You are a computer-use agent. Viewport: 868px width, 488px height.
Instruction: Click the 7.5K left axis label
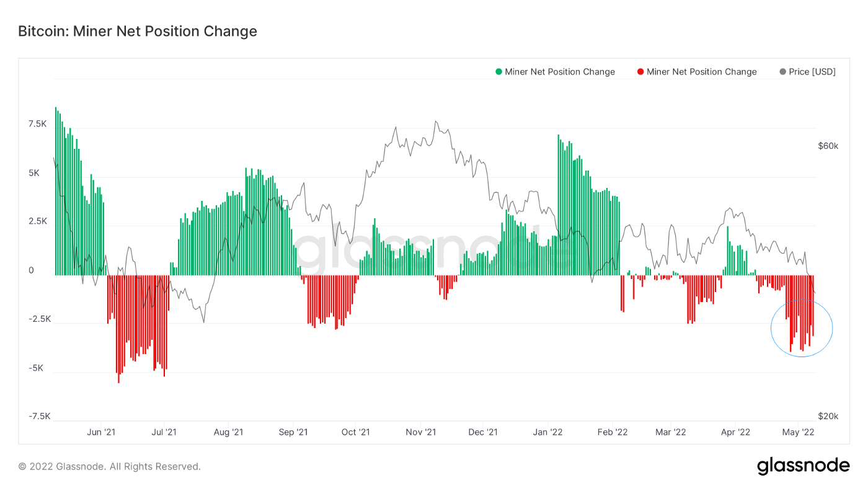point(37,124)
